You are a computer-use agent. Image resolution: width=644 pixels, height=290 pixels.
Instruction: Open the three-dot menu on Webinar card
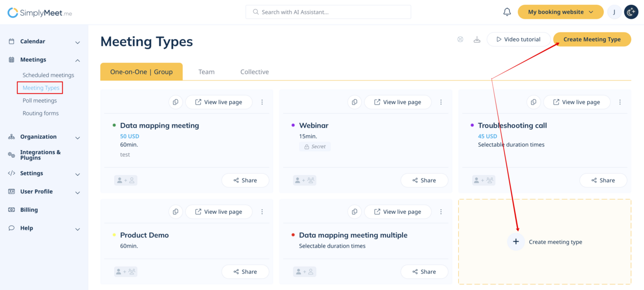pyautogui.click(x=441, y=102)
